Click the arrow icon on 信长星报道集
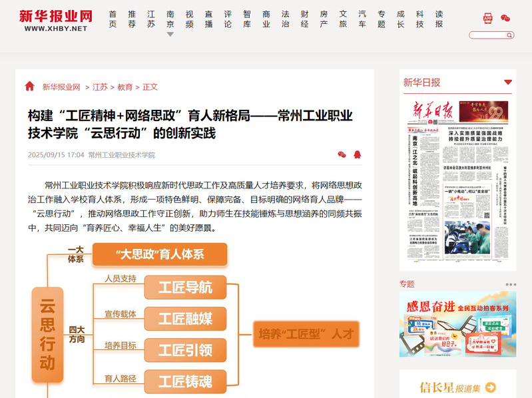 coord(490,387)
